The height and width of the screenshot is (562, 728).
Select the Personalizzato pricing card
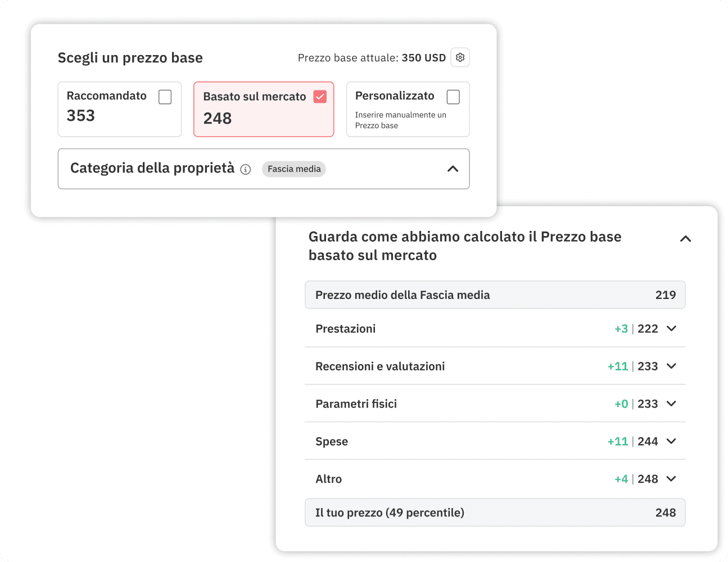point(408,109)
